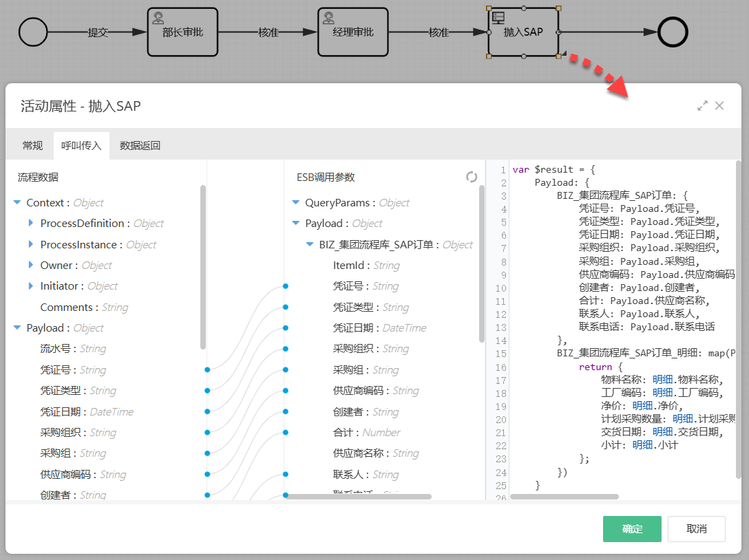
Task: Select the 合计 Number parameter
Action: click(x=357, y=433)
